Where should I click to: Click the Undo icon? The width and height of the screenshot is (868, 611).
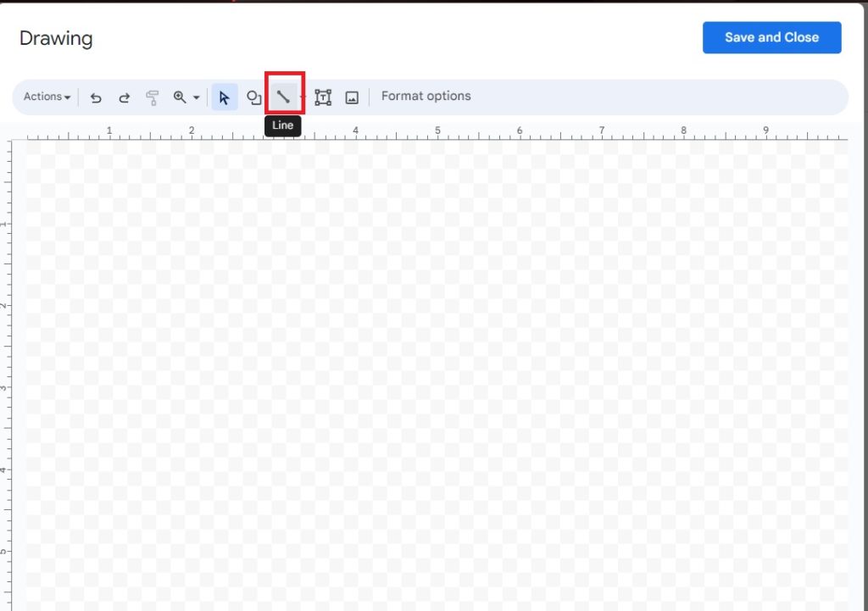(x=96, y=97)
